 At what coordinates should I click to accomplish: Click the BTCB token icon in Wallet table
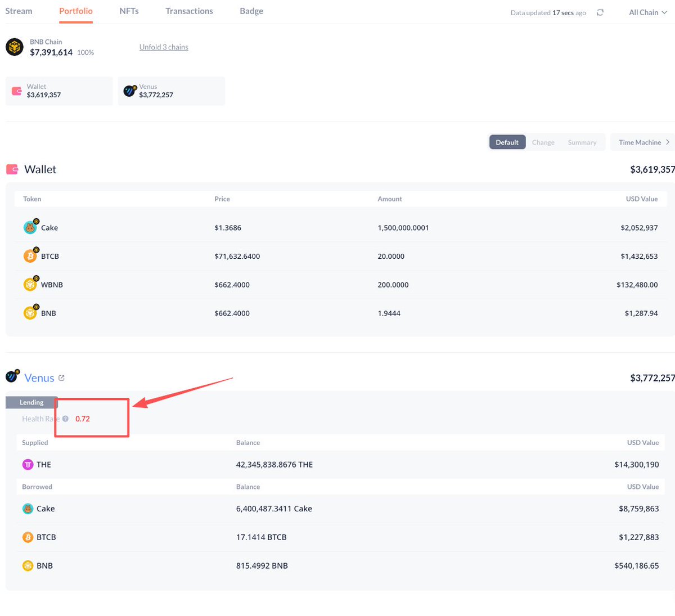tap(30, 256)
